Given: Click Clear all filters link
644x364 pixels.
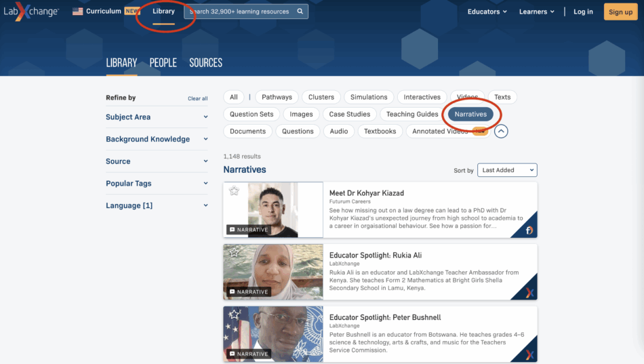Looking at the screenshot, I should tap(197, 98).
